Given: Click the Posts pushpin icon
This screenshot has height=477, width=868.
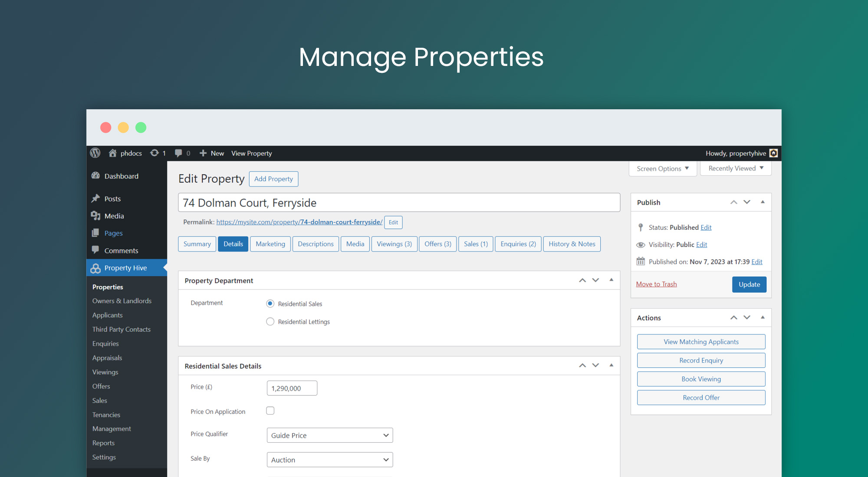Looking at the screenshot, I should 96,199.
